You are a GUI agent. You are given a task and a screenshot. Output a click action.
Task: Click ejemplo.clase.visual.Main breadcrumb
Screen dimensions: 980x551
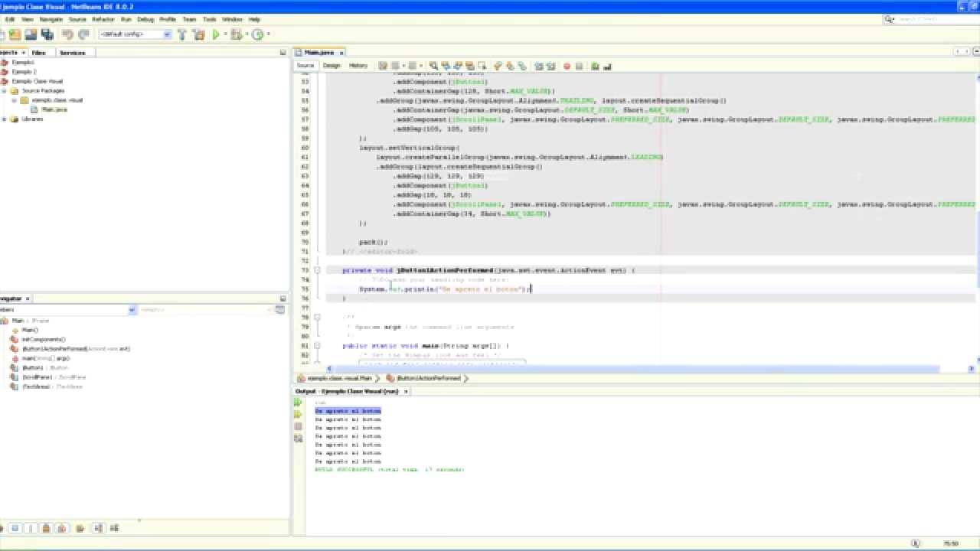click(339, 378)
